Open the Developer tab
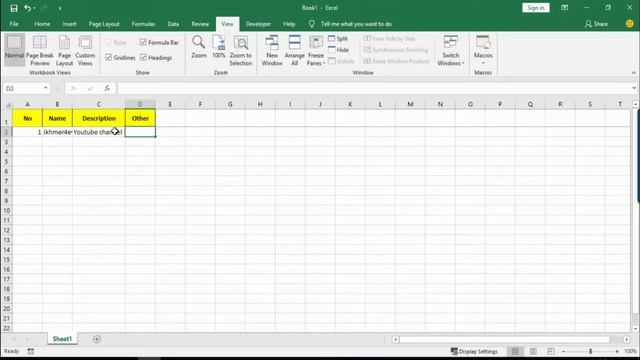This screenshot has height=360, width=640. tap(258, 24)
